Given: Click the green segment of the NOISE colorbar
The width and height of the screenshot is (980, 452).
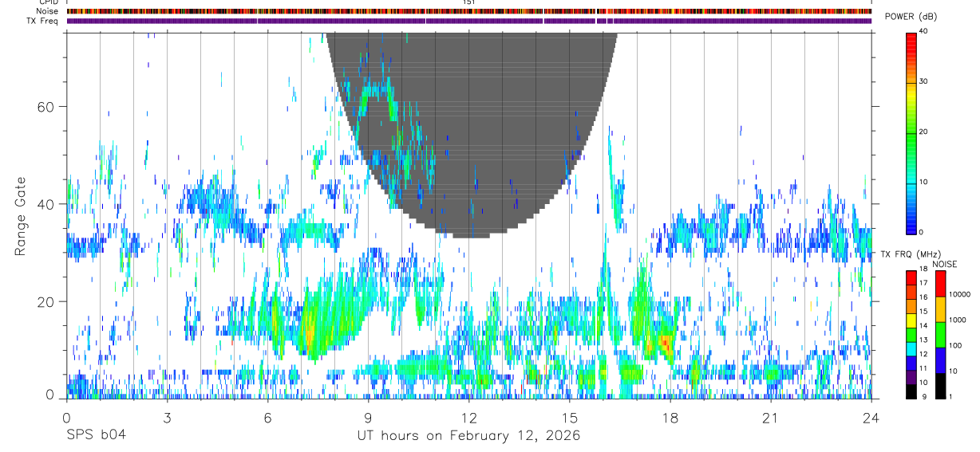Looking at the screenshot, I should tap(940, 335).
